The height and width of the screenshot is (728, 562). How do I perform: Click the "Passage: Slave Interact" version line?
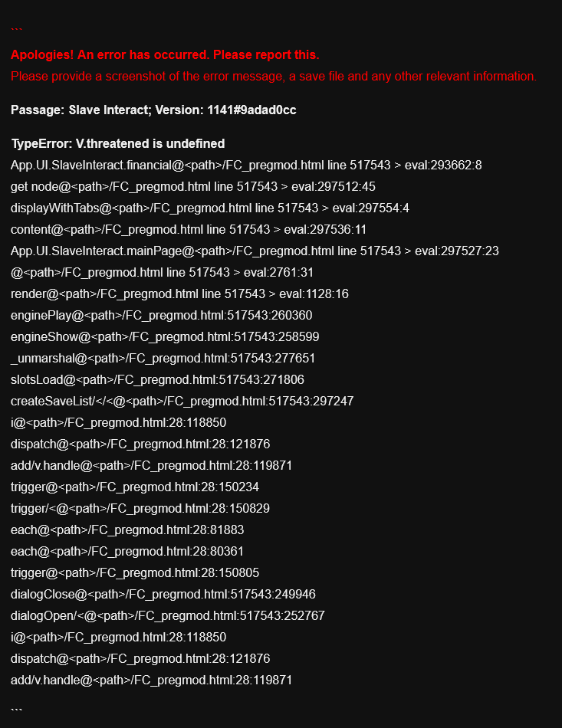click(x=153, y=110)
